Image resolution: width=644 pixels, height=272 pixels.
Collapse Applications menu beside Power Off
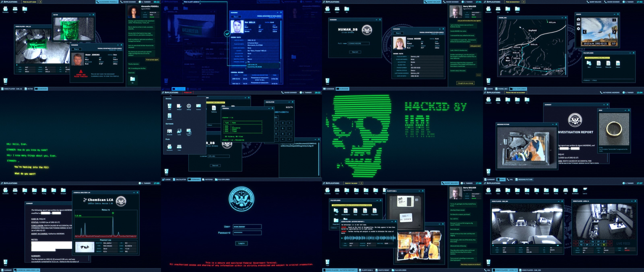pos(170,93)
